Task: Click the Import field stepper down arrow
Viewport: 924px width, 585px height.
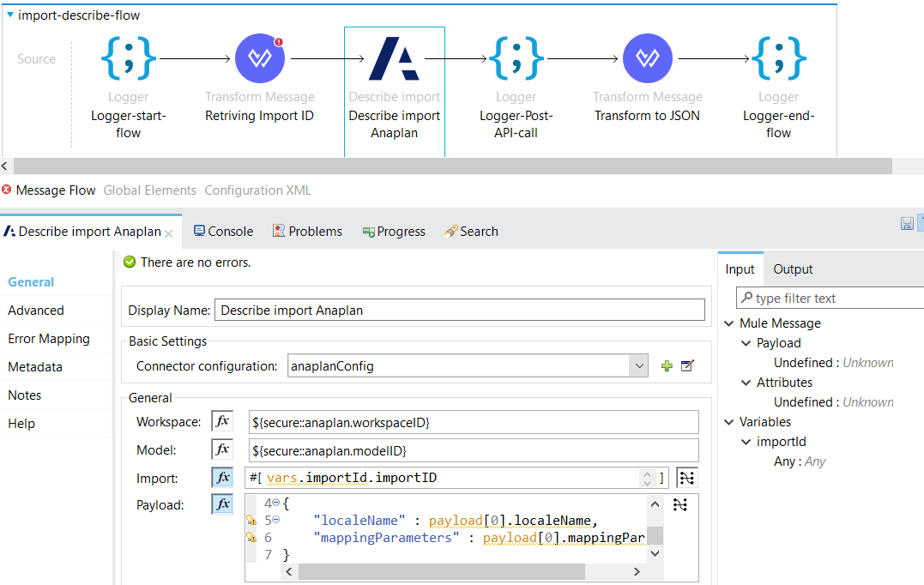Action: (647, 483)
